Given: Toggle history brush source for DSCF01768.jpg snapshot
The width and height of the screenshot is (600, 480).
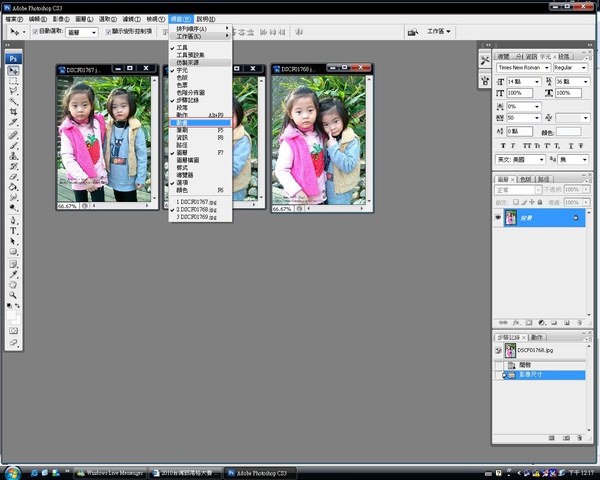Looking at the screenshot, I should click(498, 350).
